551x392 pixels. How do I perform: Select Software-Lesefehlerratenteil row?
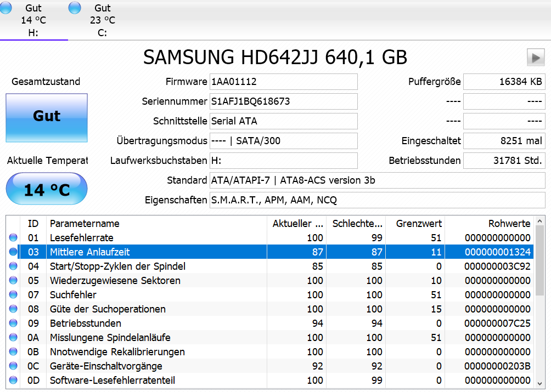click(270, 380)
